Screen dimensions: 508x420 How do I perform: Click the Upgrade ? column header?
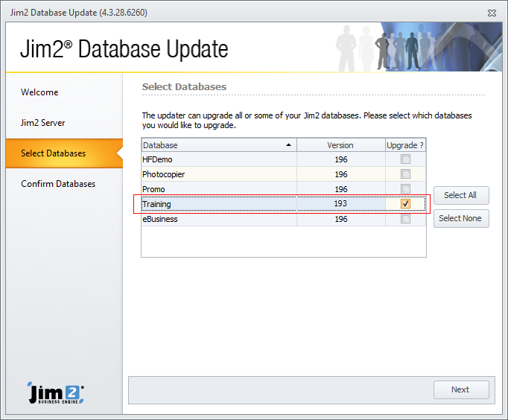405,145
